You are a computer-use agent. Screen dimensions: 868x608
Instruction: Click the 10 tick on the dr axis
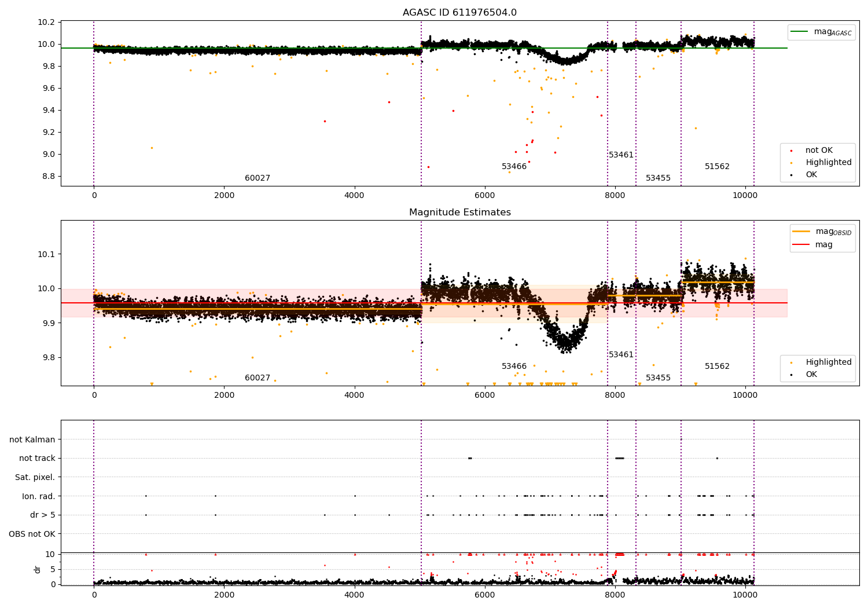click(x=51, y=554)
